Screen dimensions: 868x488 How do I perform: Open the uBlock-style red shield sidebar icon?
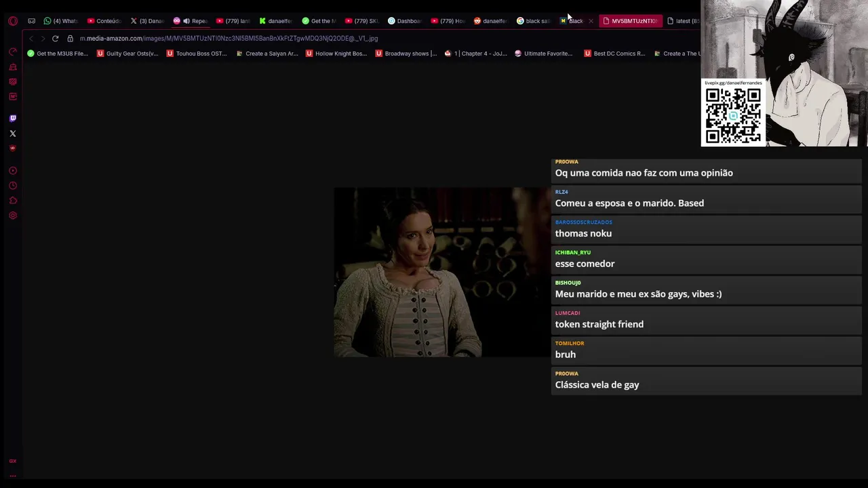point(13,148)
